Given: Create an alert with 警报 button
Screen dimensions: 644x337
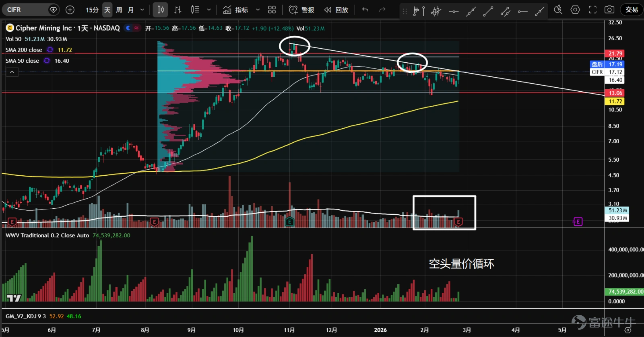Looking at the screenshot, I should coord(302,10).
